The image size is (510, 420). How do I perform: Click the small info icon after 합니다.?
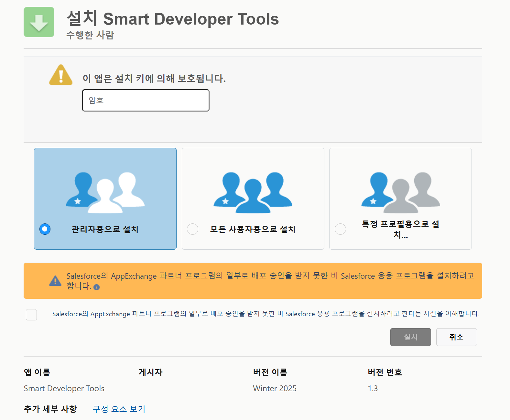pyautogui.click(x=96, y=287)
